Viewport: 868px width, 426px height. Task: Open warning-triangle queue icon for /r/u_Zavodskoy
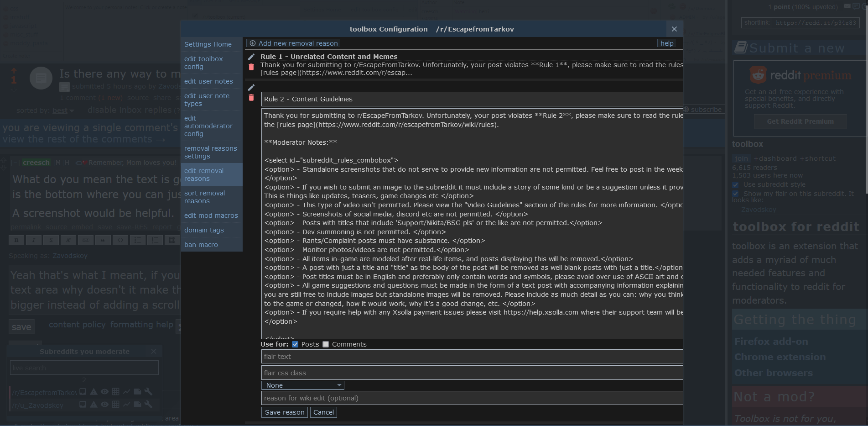click(94, 405)
